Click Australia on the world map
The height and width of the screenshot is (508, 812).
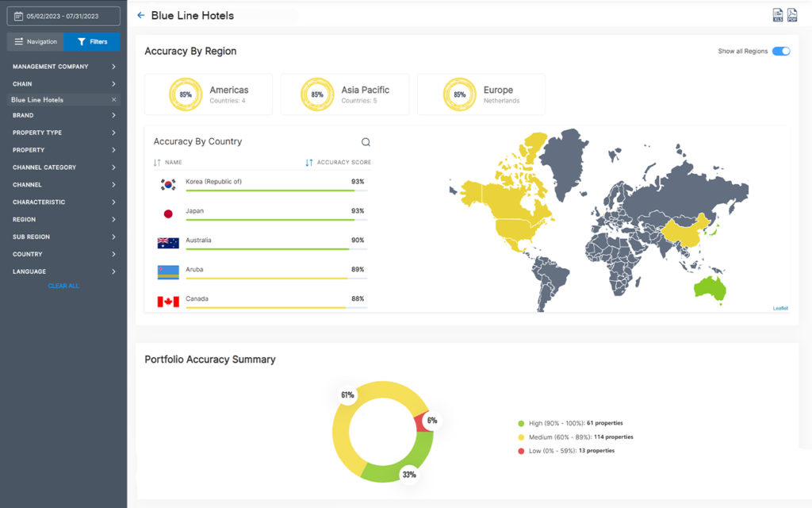point(710,288)
